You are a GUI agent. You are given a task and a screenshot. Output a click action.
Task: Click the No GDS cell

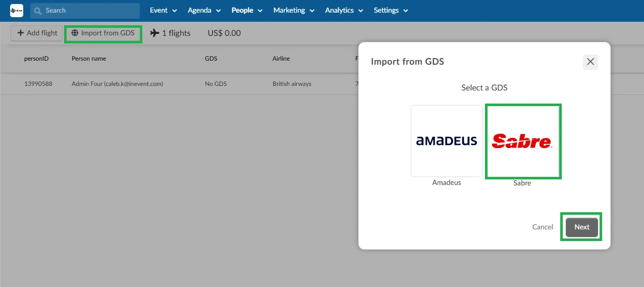coord(216,84)
